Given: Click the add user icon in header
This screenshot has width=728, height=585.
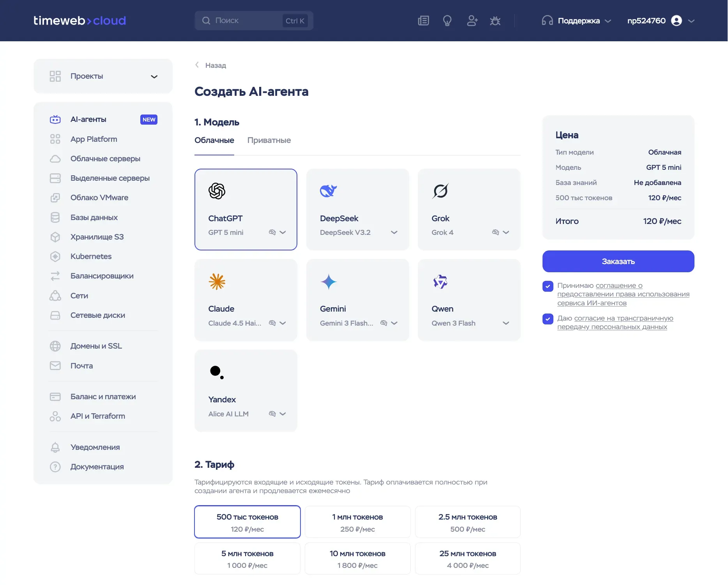Looking at the screenshot, I should coord(472,21).
